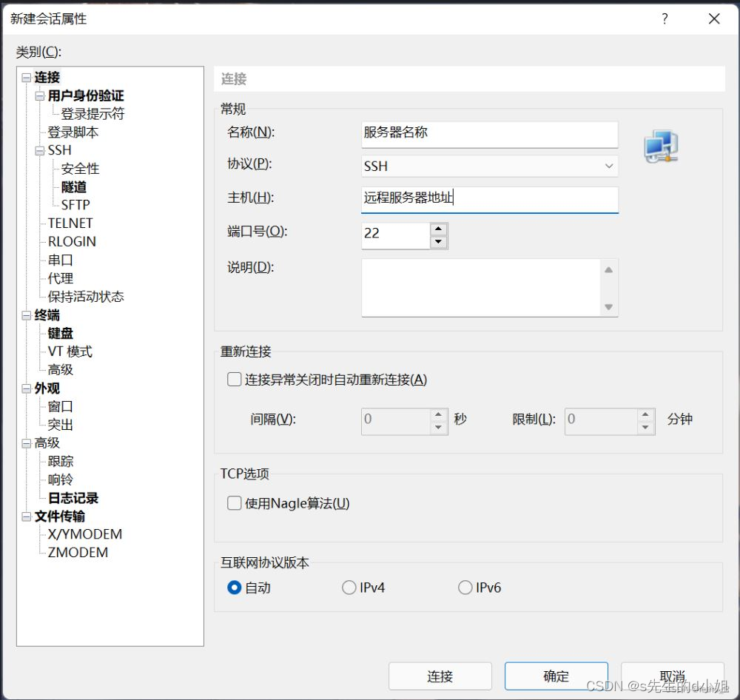This screenshot has height=700, width=740.
Task: Click the session computer icon
Action: tap(661, 147)
